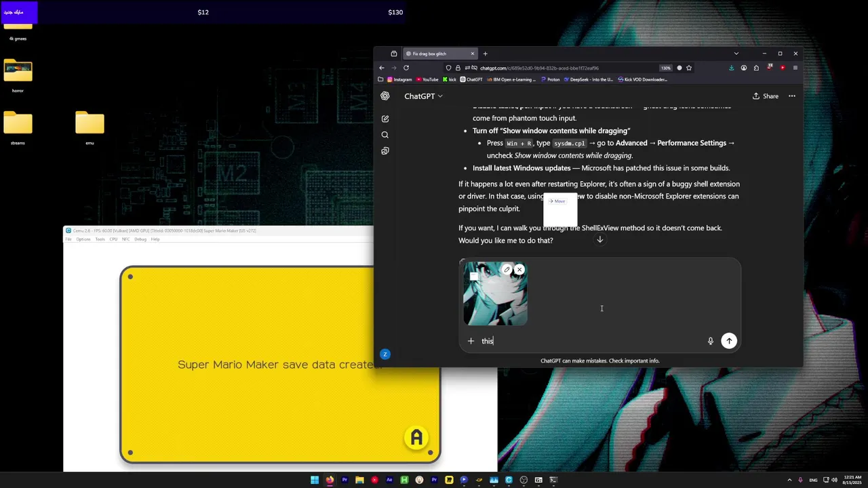Open search chats in the ChatGPT sidebar

[x=385, y=135]
